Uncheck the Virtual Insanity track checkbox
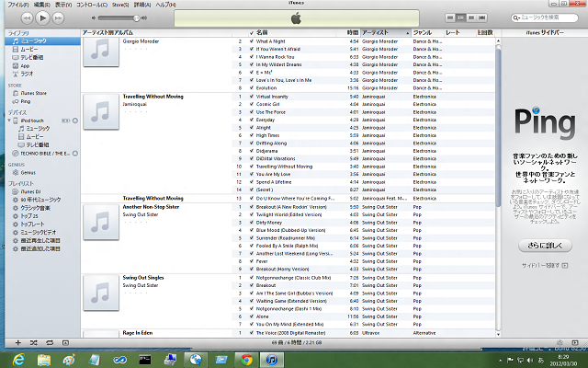 coord(251,96)
